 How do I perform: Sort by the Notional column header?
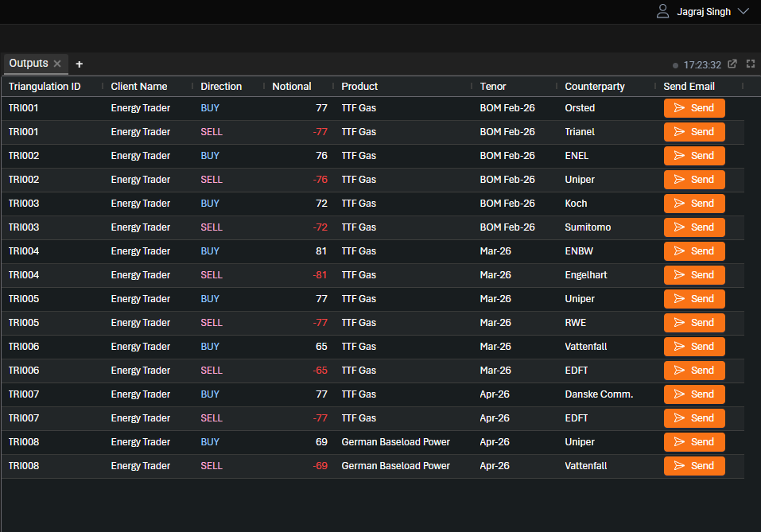point(292,86)
